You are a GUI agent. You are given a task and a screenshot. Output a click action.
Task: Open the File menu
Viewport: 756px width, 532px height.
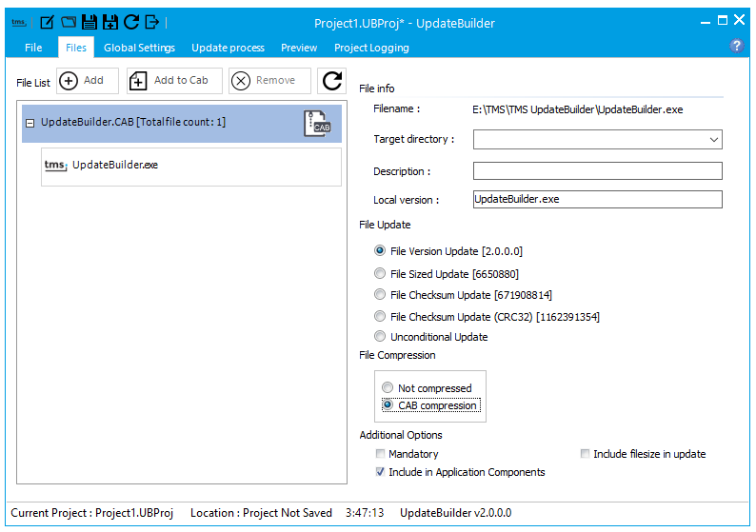33,48
